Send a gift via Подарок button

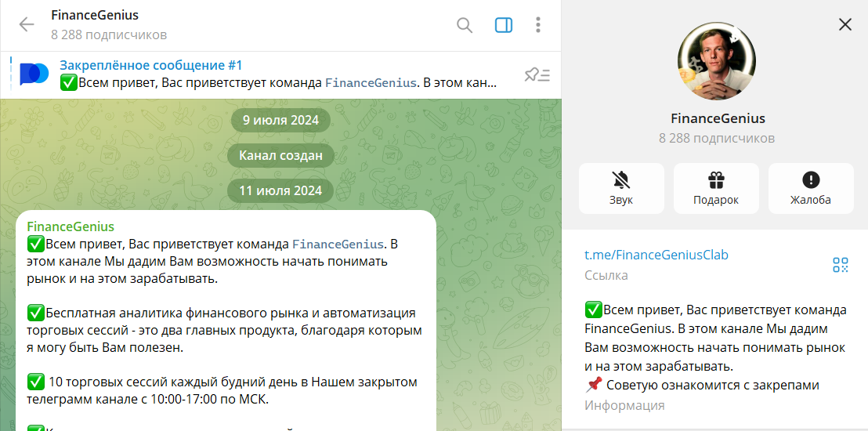tap(716, 188)
